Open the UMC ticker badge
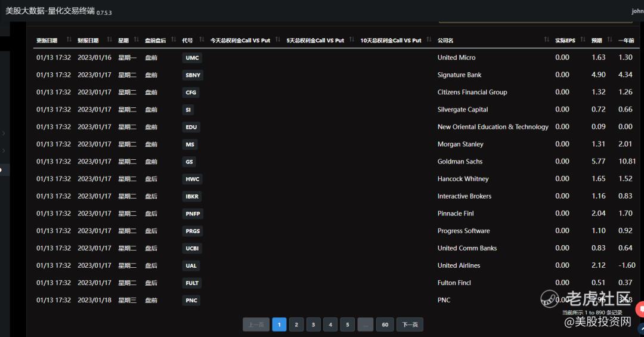The height and width of the screenshot is (337, 644). [192, 58]
